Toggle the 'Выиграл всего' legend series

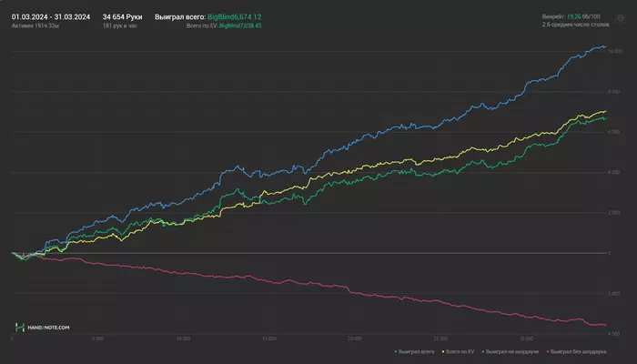[x=414, y=349]
